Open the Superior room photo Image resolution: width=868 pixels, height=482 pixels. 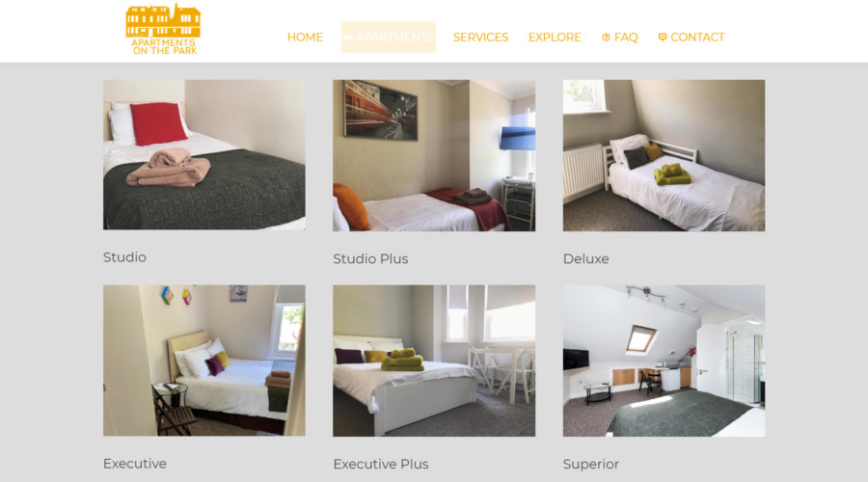pyautogui.click(x=664, y=361)
